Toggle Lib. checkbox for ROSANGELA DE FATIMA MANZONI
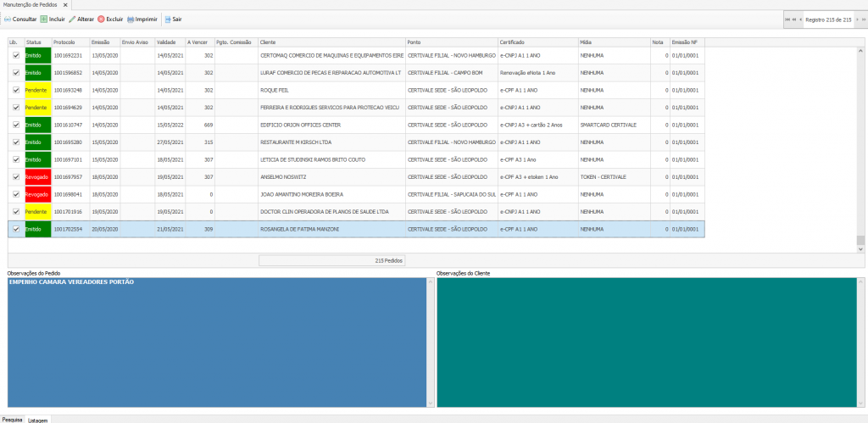The width and height of the screenshot is (868, 423). click(x=16, y=229)
